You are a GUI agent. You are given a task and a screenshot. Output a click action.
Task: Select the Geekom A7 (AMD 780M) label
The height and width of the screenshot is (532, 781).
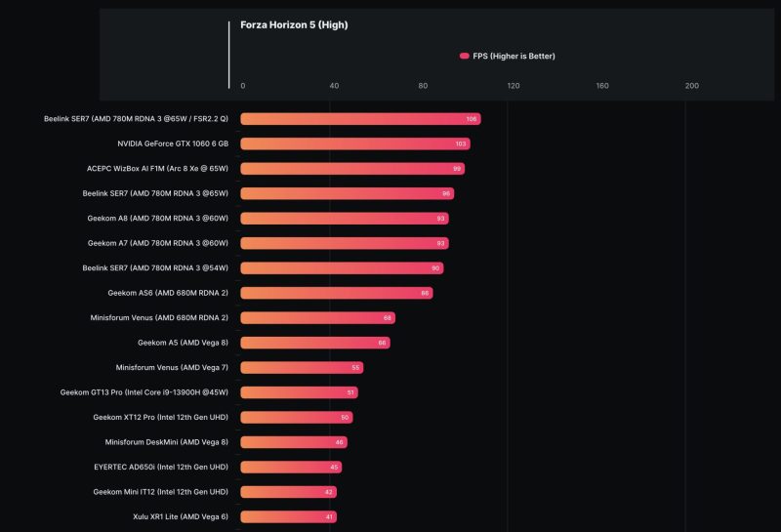[158, 243]
